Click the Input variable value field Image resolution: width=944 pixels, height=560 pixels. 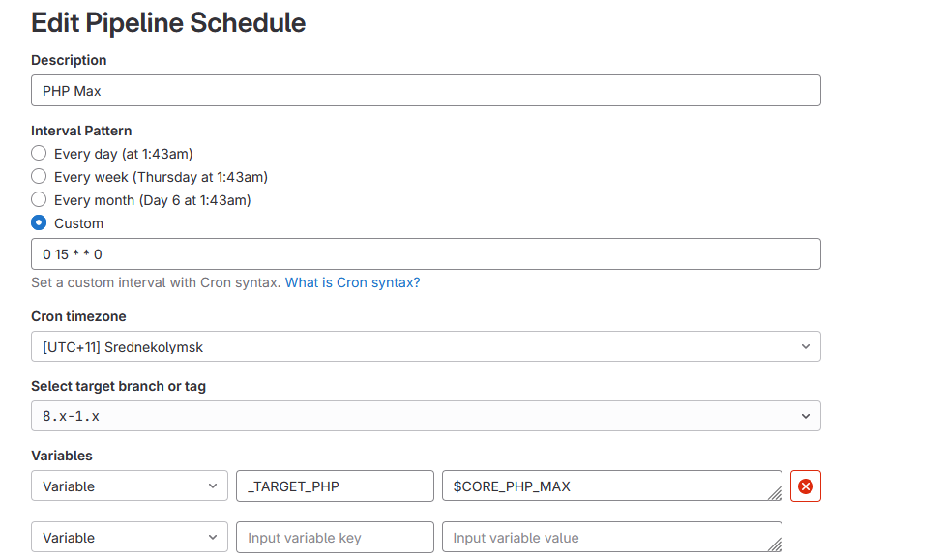pos(609,537)
